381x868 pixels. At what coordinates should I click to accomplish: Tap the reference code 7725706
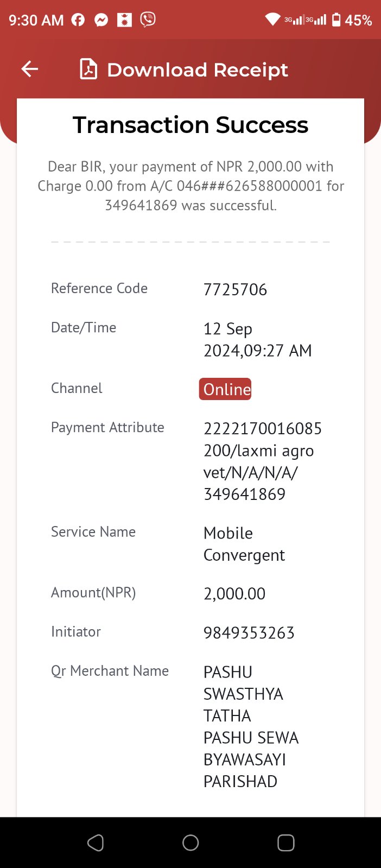(x=235, y=289)
